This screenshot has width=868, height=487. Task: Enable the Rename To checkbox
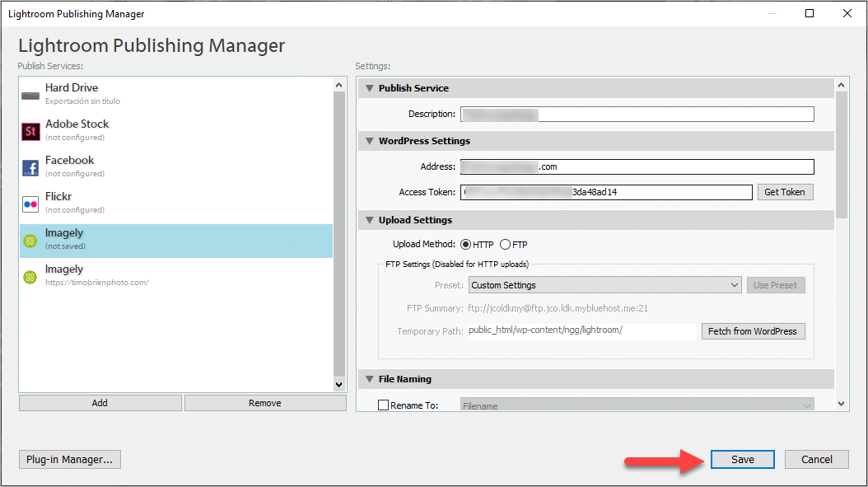[x=383, y=405]
